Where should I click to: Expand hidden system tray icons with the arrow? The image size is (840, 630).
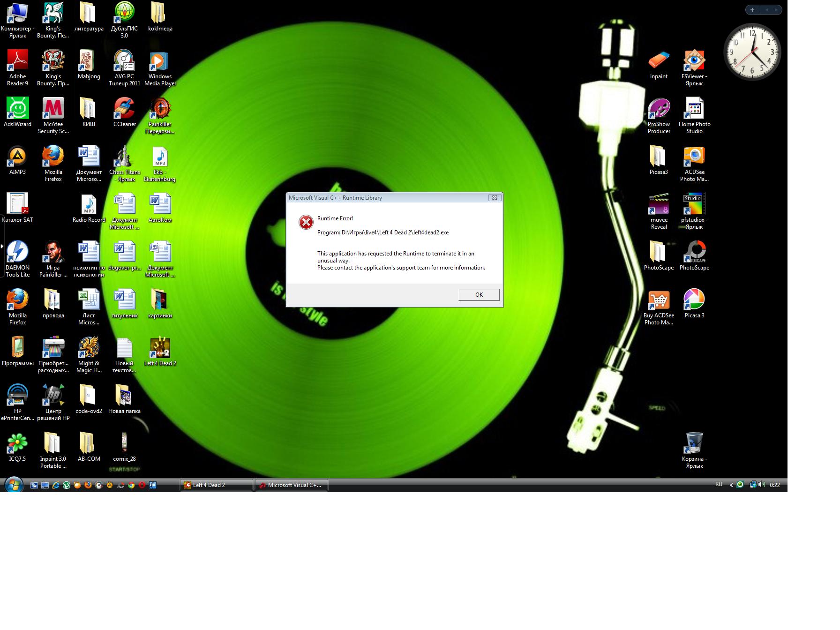pos(731,485)
